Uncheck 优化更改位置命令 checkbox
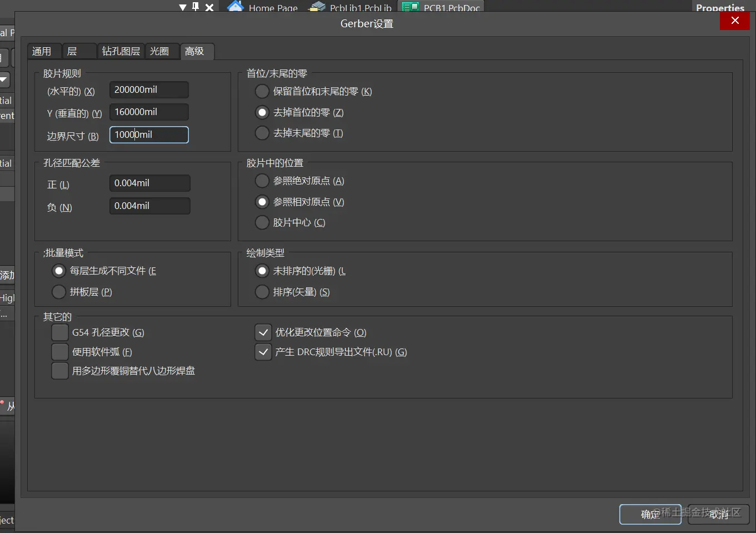This screenshot has width=756, height=533. 263,332
